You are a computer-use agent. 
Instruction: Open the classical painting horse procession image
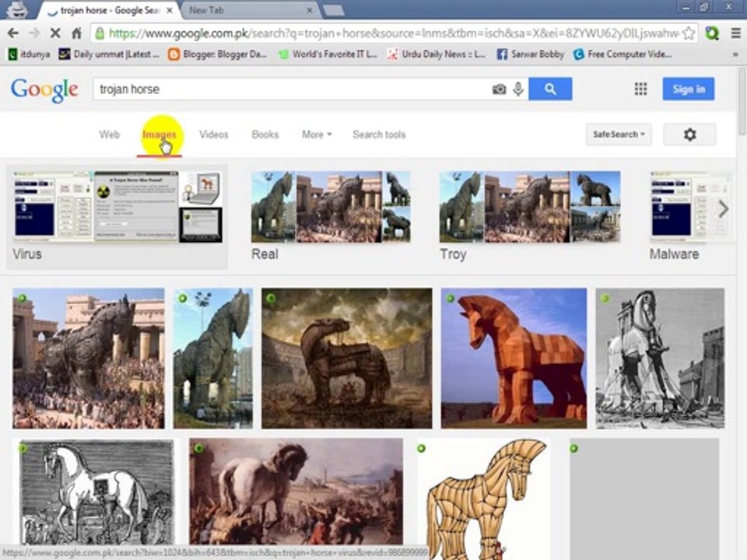pyautogui.click(x=296, y=493)
